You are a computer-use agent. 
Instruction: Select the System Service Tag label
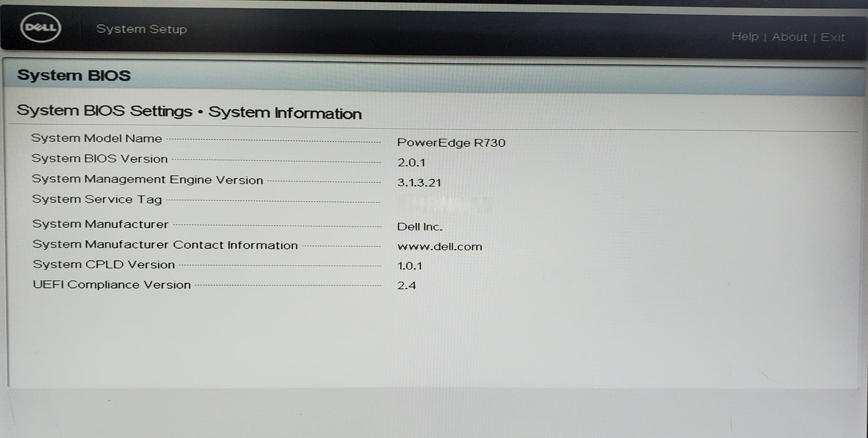[x=97, y=200]
